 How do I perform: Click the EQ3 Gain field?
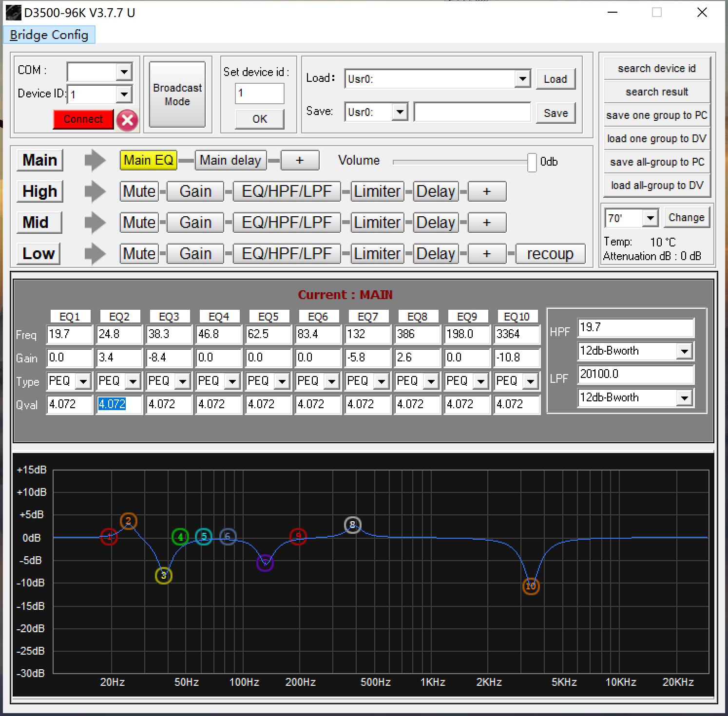click(x=169, y=358)
